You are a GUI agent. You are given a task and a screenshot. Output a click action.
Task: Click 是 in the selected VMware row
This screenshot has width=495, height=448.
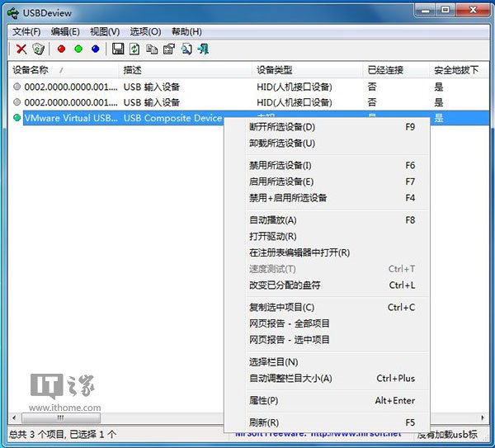[439, 118]
